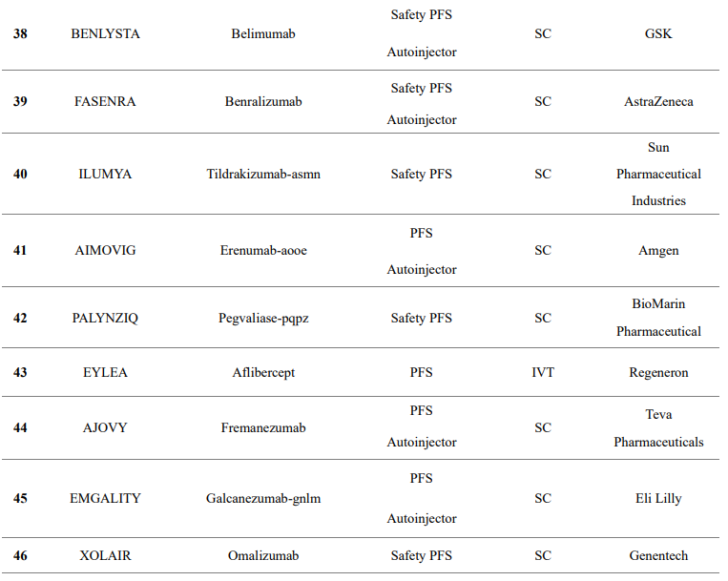Select Galcanezumab-gnlm drug name
The width and height of the screenshot is (728, 581).
(x=263, y=498)
